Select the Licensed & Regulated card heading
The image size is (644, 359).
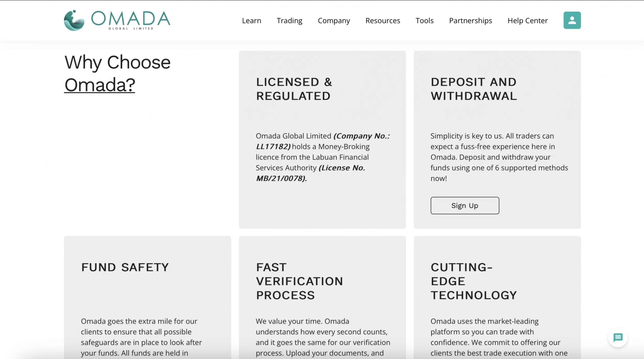[294, 89]
